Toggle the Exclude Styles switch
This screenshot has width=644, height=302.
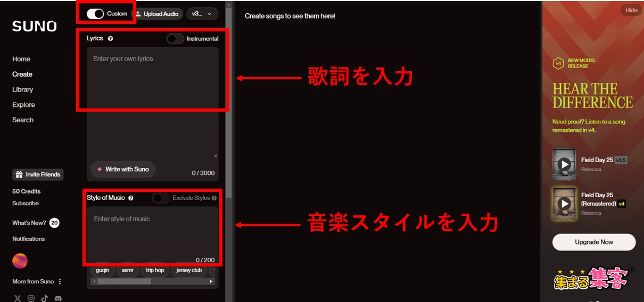coord(161,198)
